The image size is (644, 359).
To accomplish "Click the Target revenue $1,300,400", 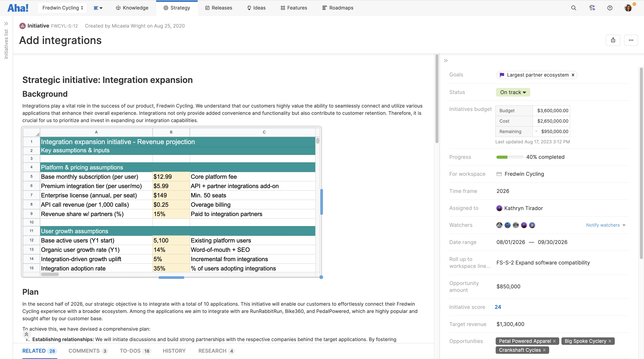I will (510, 324).
